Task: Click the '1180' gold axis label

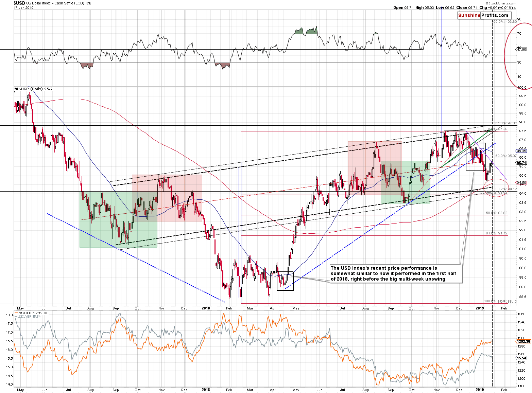Action: tap(521, 386)
